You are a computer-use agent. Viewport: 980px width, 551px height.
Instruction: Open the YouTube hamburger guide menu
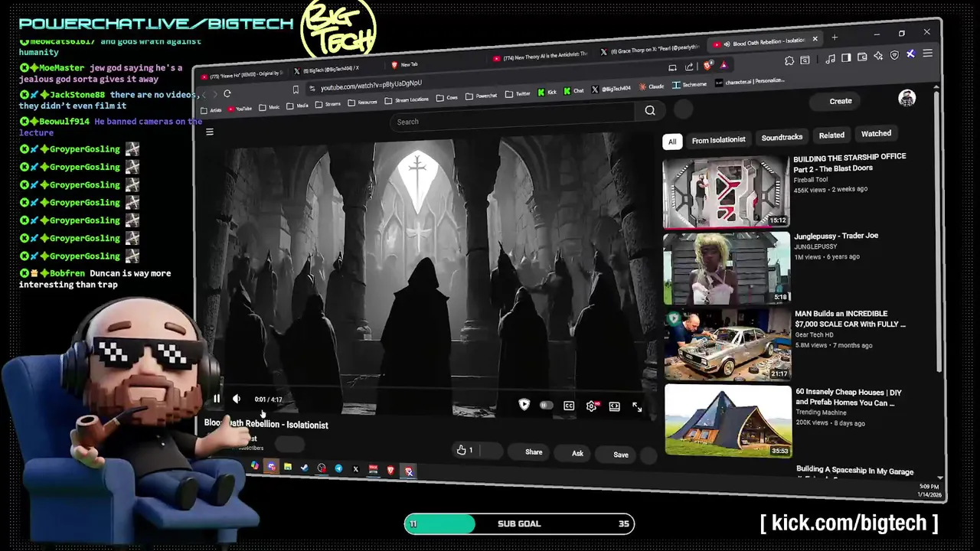[x=209, y=132]
